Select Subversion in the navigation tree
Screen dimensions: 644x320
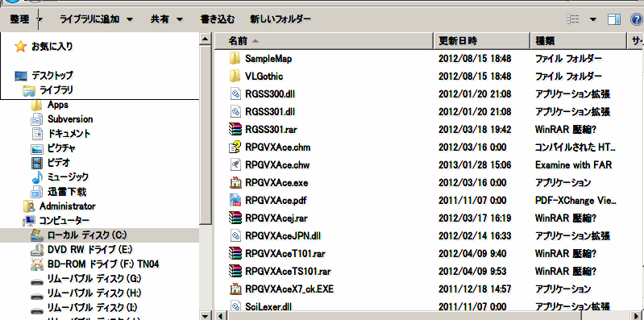[70, 119]
